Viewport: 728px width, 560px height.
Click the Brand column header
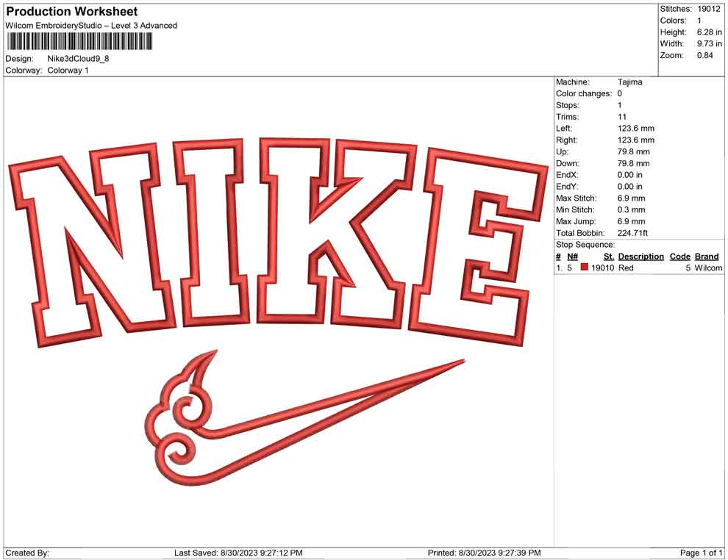coord(707,256)
